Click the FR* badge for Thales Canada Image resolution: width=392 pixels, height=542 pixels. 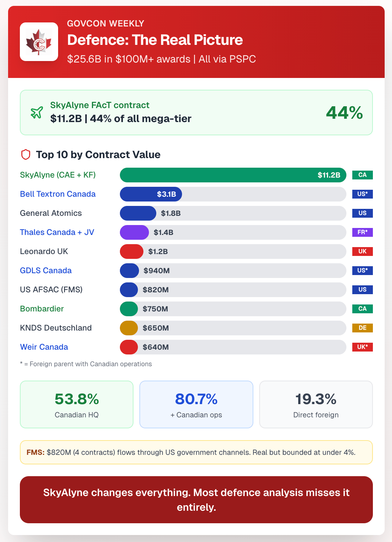click(362, 232)
